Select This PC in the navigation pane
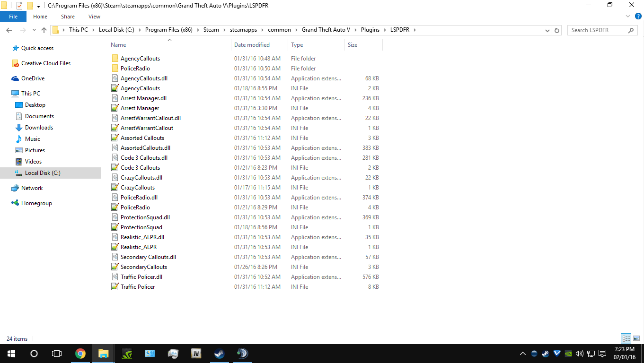 [30, 94]
